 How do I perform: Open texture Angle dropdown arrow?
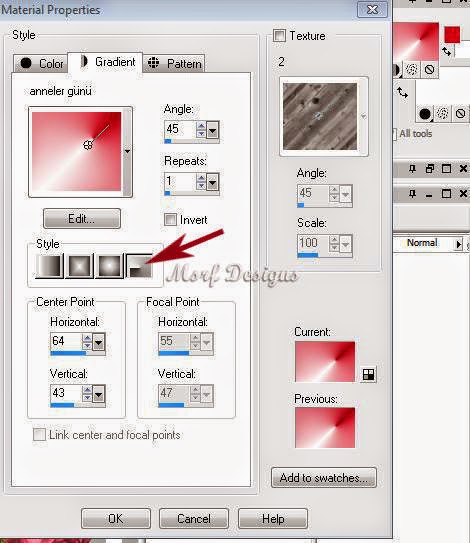(x=345, y=195)
